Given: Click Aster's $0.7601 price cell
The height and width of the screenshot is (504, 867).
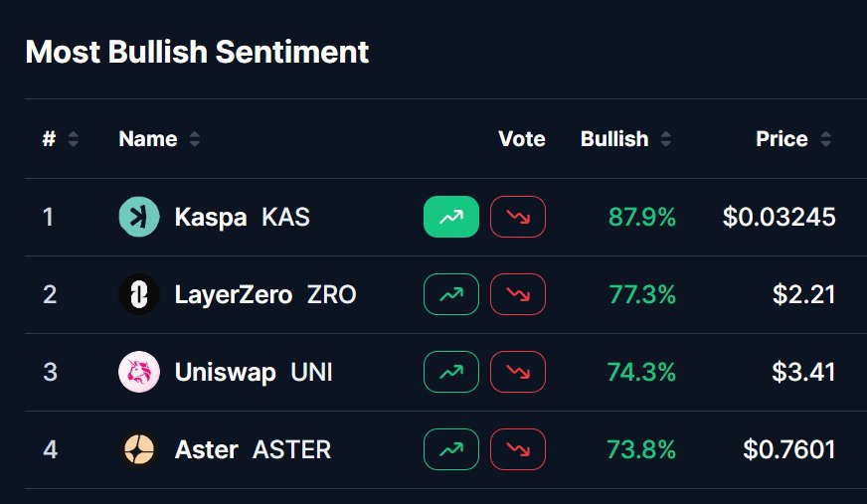Looking at the screenshot, I should click(789, 449).
